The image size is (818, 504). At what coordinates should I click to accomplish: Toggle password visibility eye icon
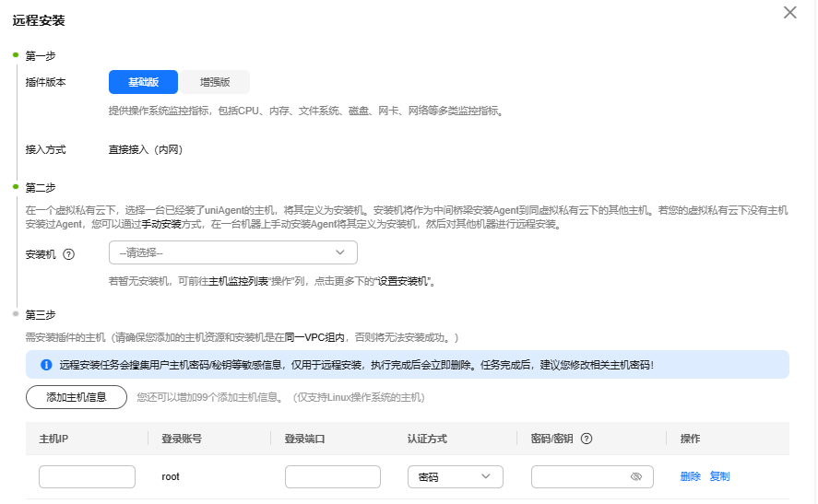636,476
